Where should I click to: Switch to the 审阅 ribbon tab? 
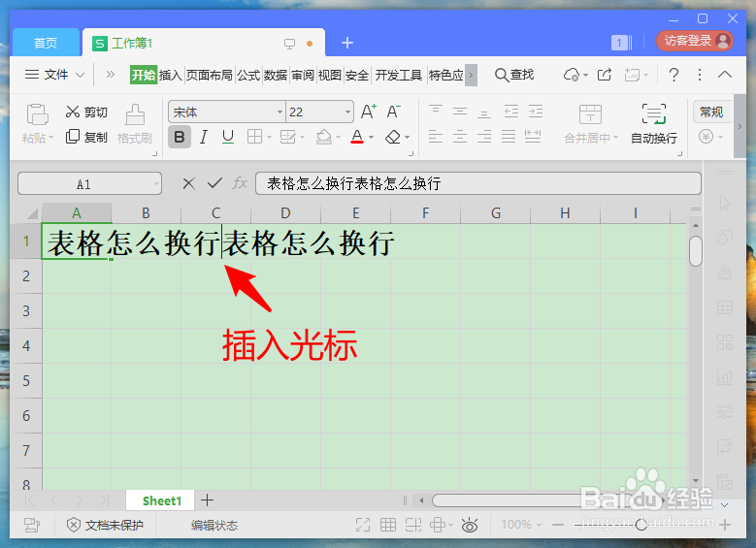click(x=303, y=76)
